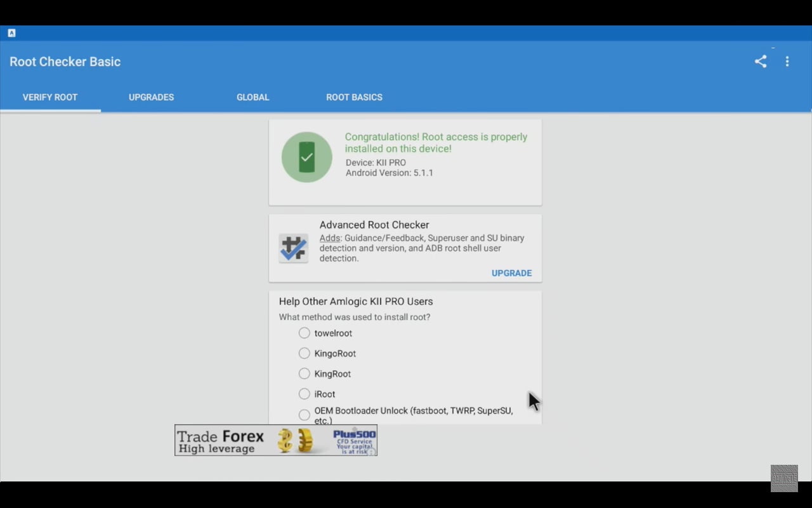This screenshot has width=812, height=508.
Task: Click the notification icon in status bar
Action: pos(11,33)
